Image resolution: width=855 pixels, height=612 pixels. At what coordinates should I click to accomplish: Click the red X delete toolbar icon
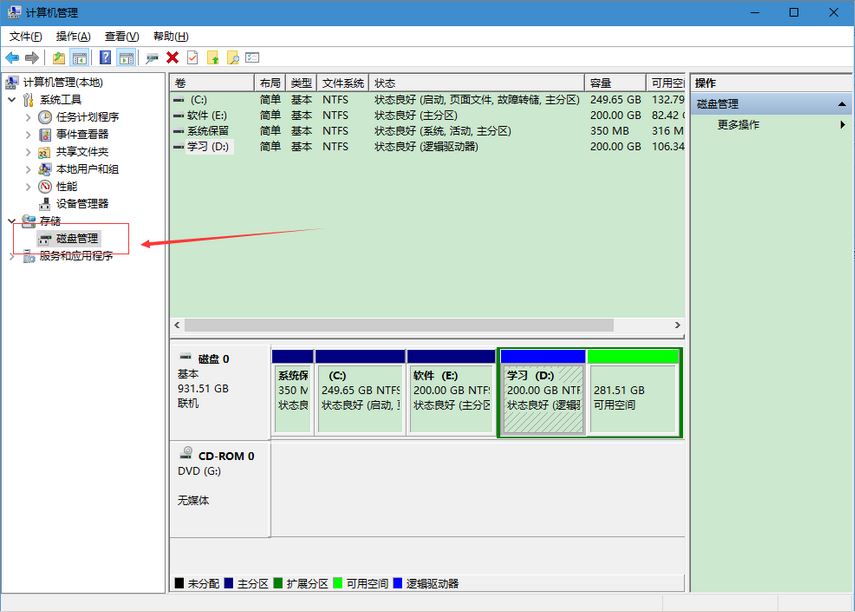pos(172,58)
